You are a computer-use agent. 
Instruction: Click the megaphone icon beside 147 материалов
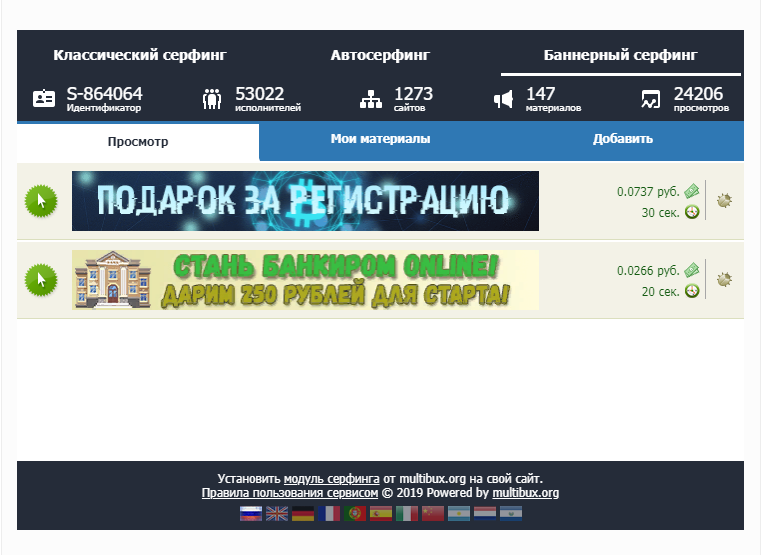[x=503, y=99]
